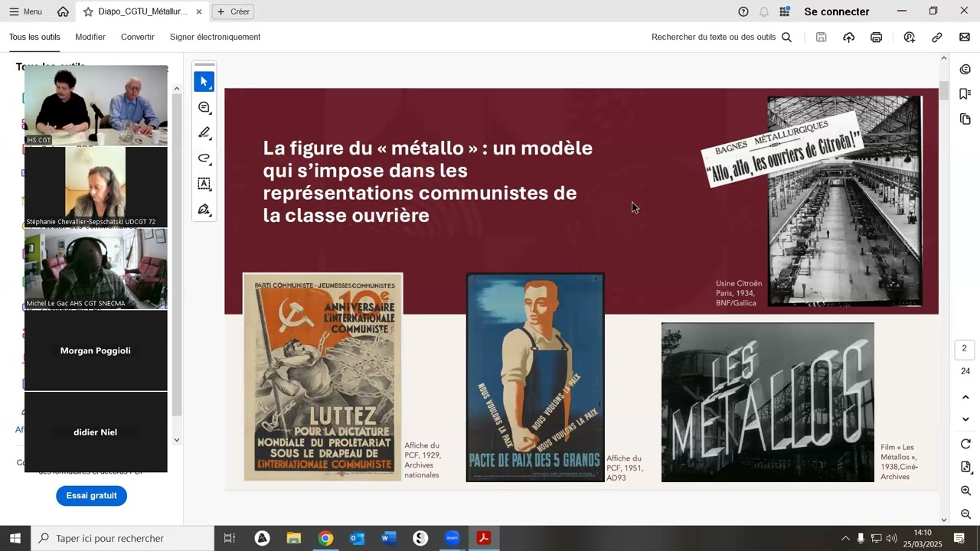The height and width of the screenshot is (551, 980).
Task: Click the Usine Citroën factory photo
Action: [844, 201]
